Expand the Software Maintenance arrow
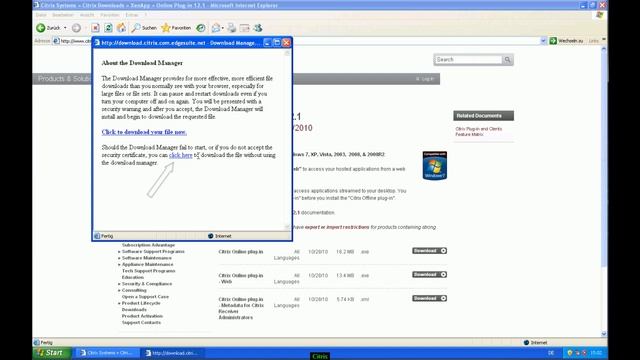Viewport: 640px width, 360px height. click(119, 258)
